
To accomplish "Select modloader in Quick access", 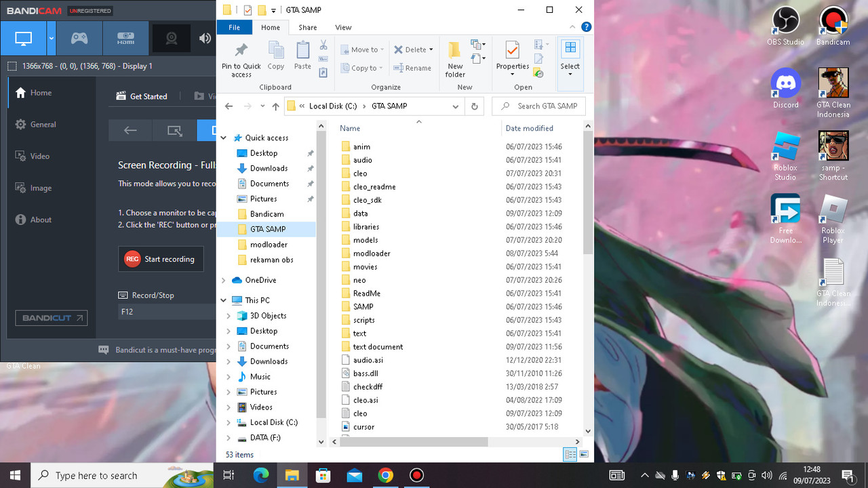I will pos(269,245).
